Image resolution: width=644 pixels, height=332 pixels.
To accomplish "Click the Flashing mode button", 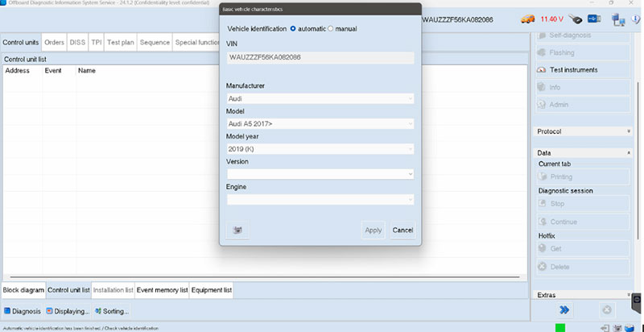I will pos(582,52).
